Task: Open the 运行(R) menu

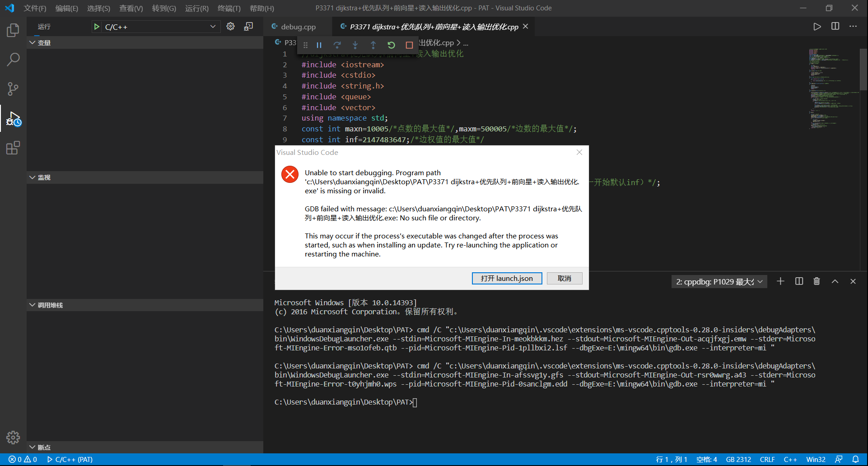Action: pos(197,8)
